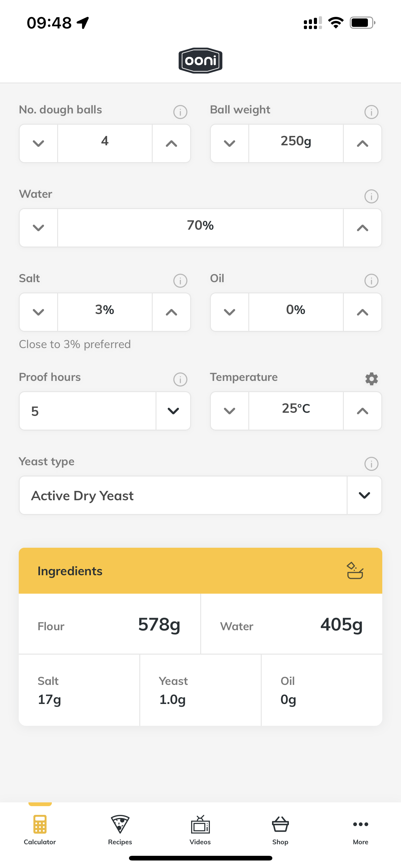
Task: Decrease ball weight from 250g
Action: click(230, 143)
